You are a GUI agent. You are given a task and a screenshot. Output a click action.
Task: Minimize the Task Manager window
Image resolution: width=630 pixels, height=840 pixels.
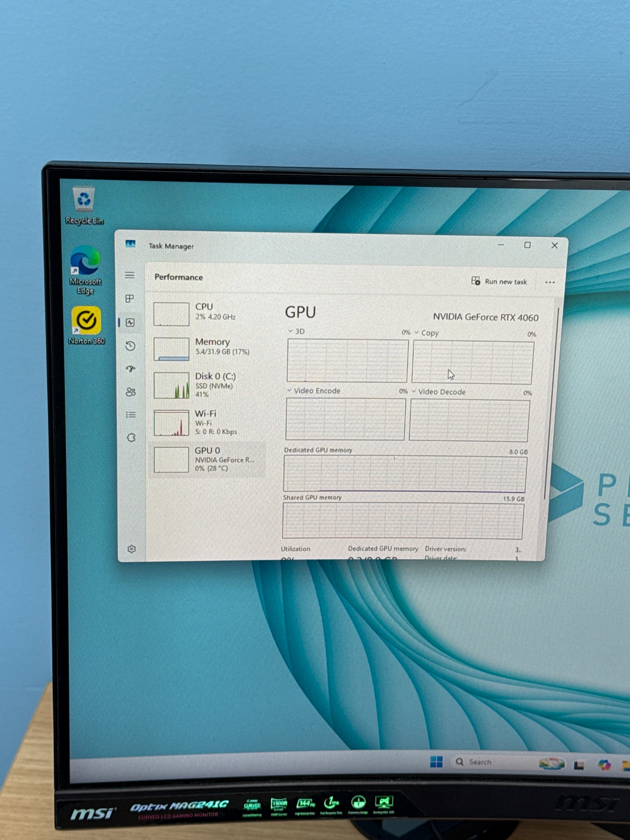pos(501,245)
